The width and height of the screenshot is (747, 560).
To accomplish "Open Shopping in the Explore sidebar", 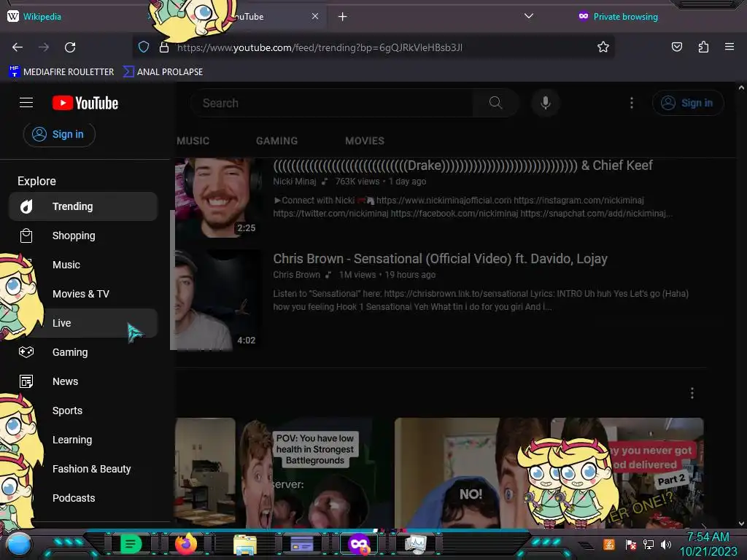I will [83, 236].
